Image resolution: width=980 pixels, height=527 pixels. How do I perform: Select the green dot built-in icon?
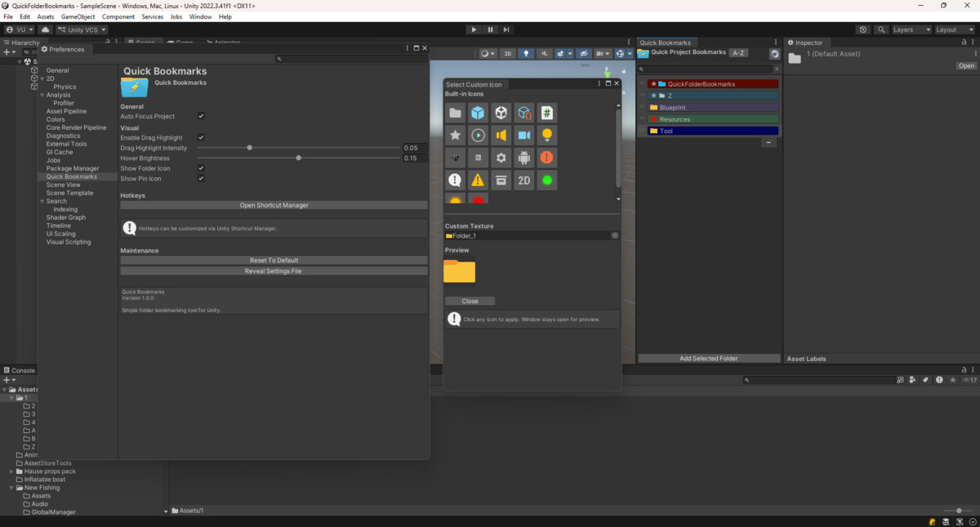(547, 181)
